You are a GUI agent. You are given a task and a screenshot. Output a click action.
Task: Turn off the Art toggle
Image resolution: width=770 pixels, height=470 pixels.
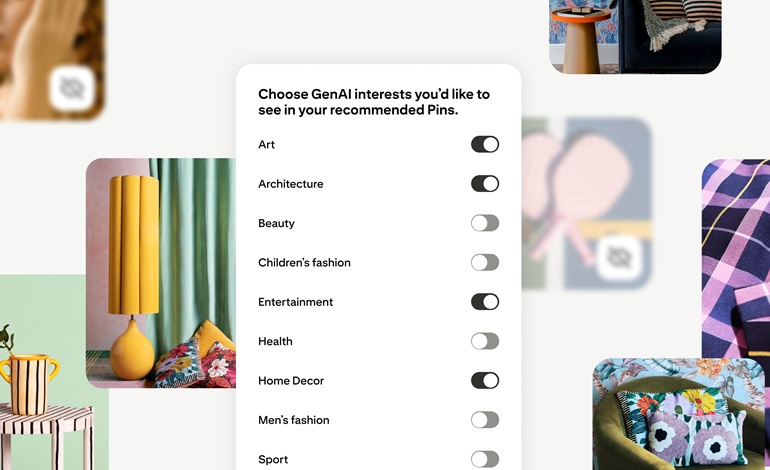pos(485,144)
